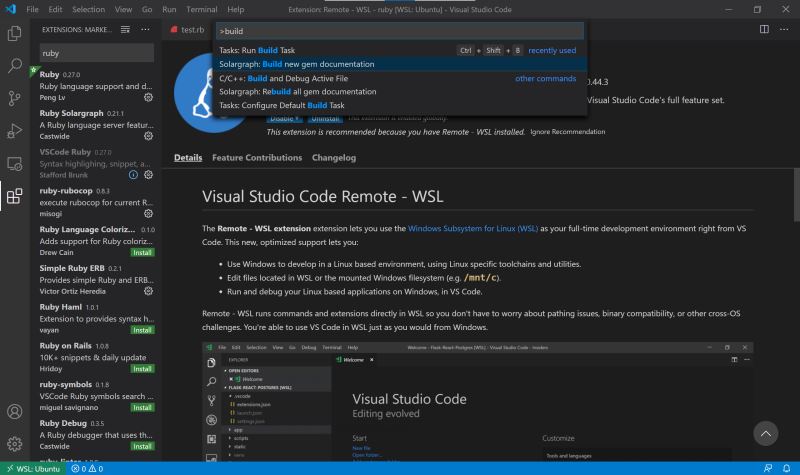Click the split editor icon
This screenshot has width=800, height=475.
(x=765, y=30)
